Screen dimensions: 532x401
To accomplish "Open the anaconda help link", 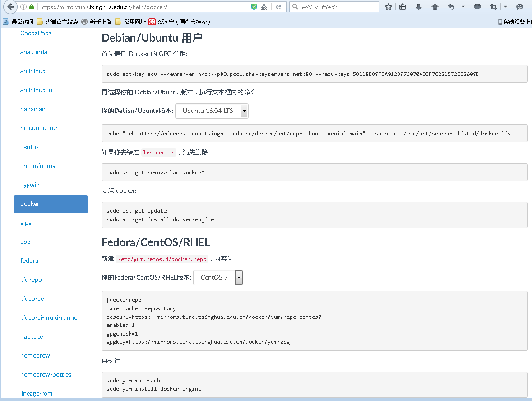I will tap(33, 52).
